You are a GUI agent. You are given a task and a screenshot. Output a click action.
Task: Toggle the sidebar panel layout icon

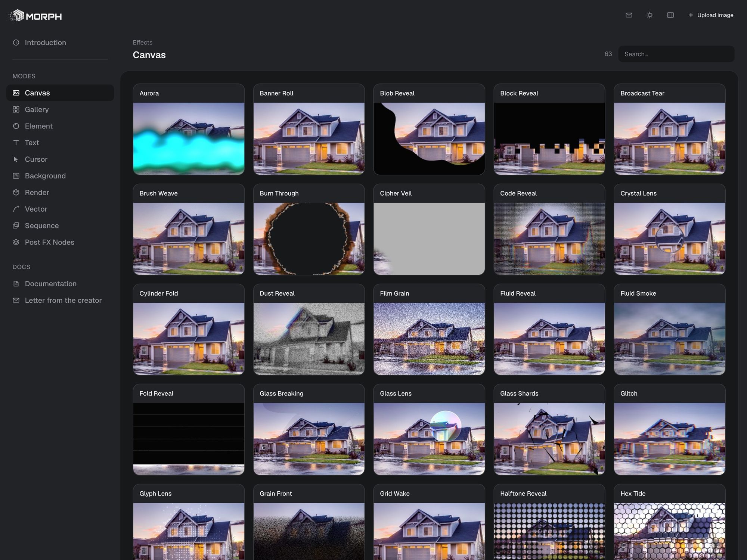pyautogui.click(x=670, y=15)
